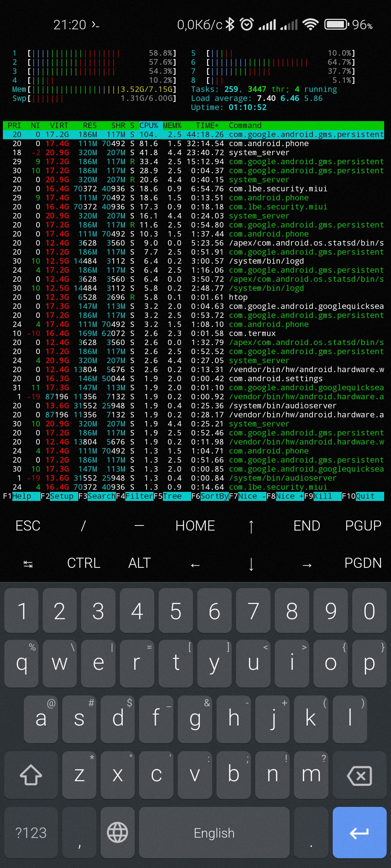Click F7 Nice - to lower niceness
The image size is (391, 868).
(x=248, y=496)
